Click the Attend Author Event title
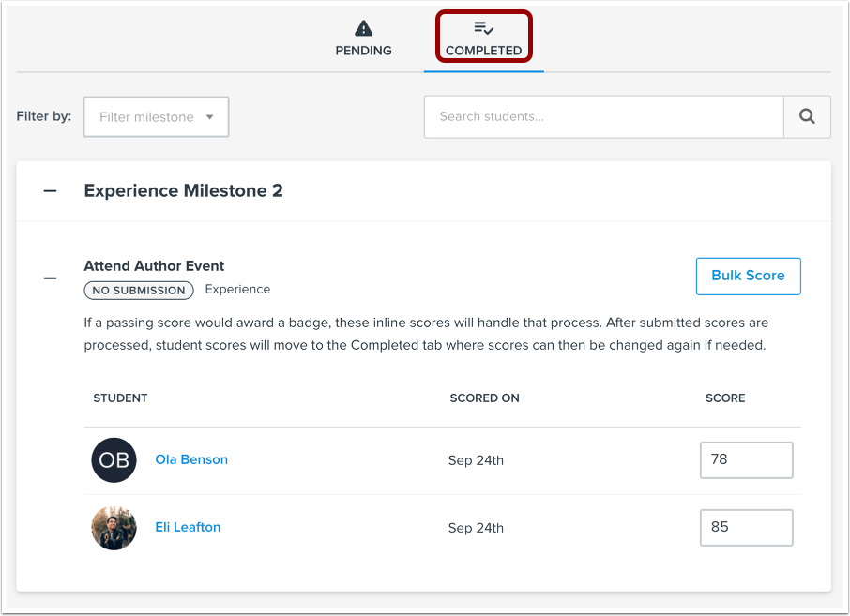 pyautogui.click(x=154, y=266)
